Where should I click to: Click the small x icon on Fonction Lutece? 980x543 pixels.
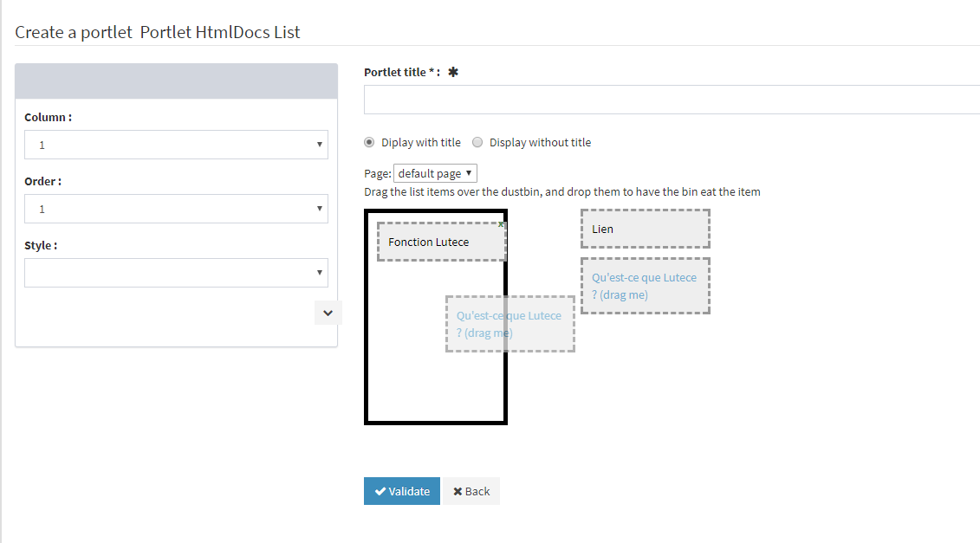(x=501, y=225)
